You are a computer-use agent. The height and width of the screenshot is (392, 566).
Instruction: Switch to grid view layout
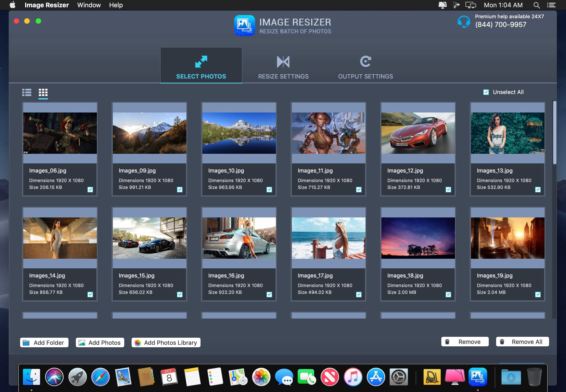pyautogui.click(x=43, y=92)
